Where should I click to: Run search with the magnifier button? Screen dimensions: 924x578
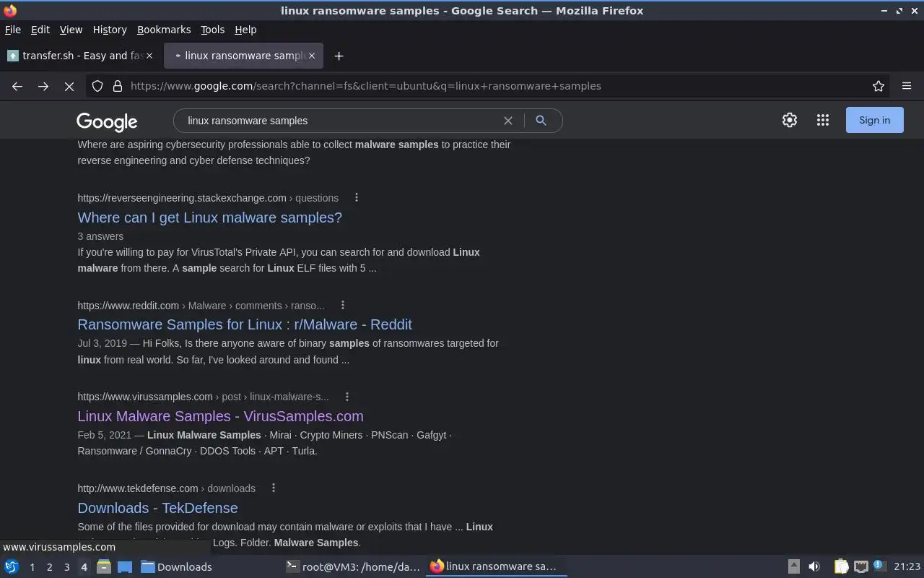coord(541,121)
